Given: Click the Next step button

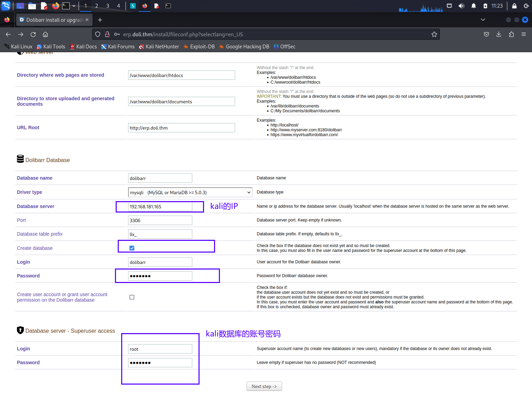Looking at the screenshot, I should pos(264,386).
